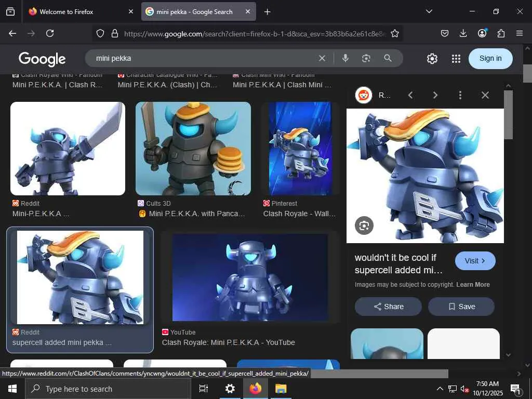Clear the Google search box text
This screenshot has width=532, height=399.
[322, 58]
